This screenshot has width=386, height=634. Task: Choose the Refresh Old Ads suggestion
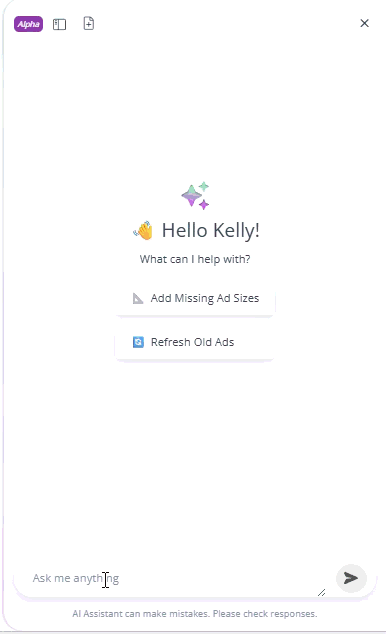pos(195,342)
